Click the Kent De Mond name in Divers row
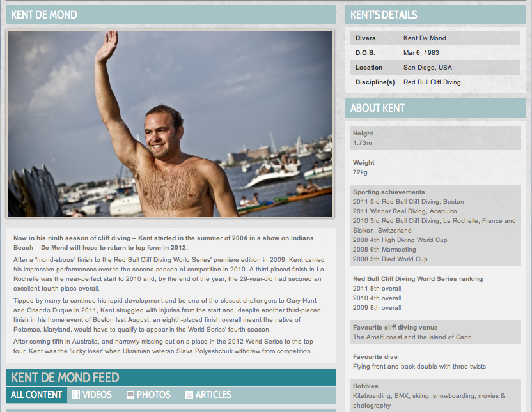The width and height of the screenshot is (532, 412). coord(425,38)
